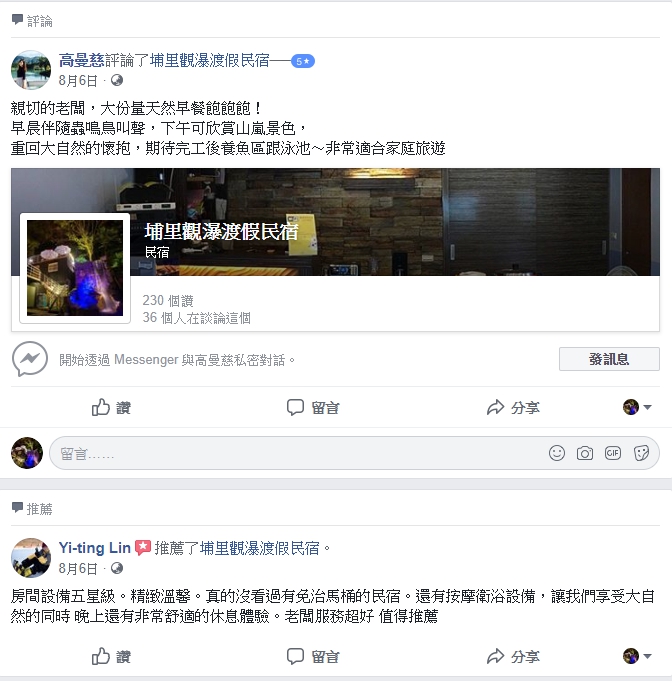The width and height of the screenshot is (672, 681).
Task: Expand the identity selector dropdown on Yi-ting's post
Action: pos(637,656)
